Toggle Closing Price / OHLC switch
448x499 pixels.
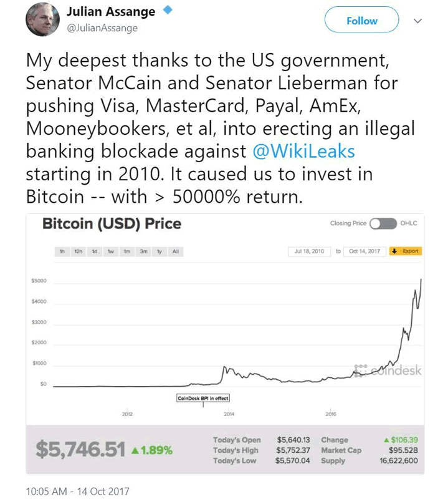(x=383, y=223)
